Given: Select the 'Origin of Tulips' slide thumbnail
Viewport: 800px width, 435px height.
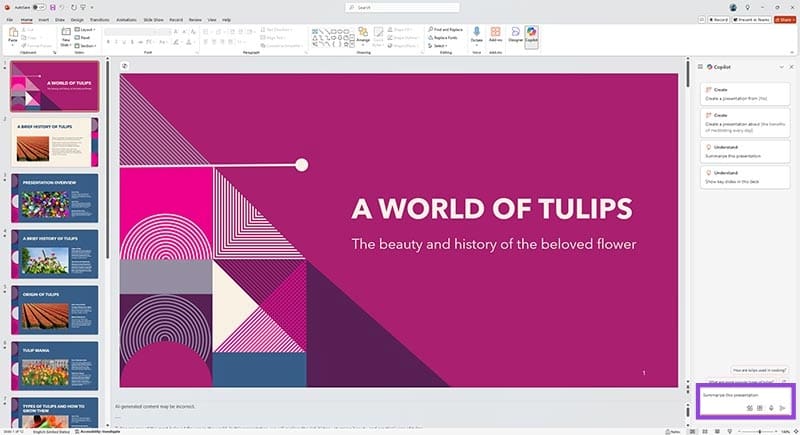Looking at the screenshot, I should (x=55, y=310).
